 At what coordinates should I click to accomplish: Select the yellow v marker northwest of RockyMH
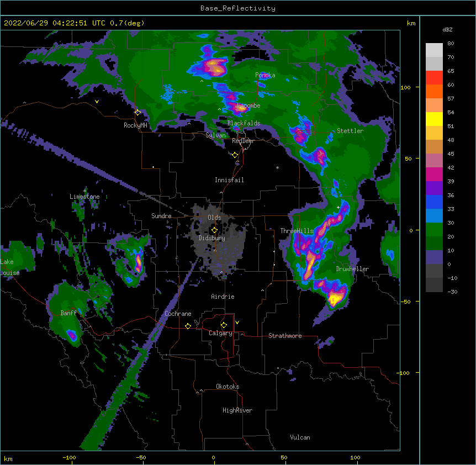[x=97, y=102]
